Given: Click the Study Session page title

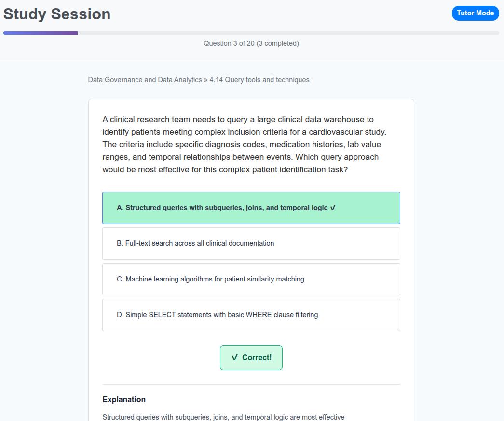Looking at the screenshot, I should (x=57, y=14).
